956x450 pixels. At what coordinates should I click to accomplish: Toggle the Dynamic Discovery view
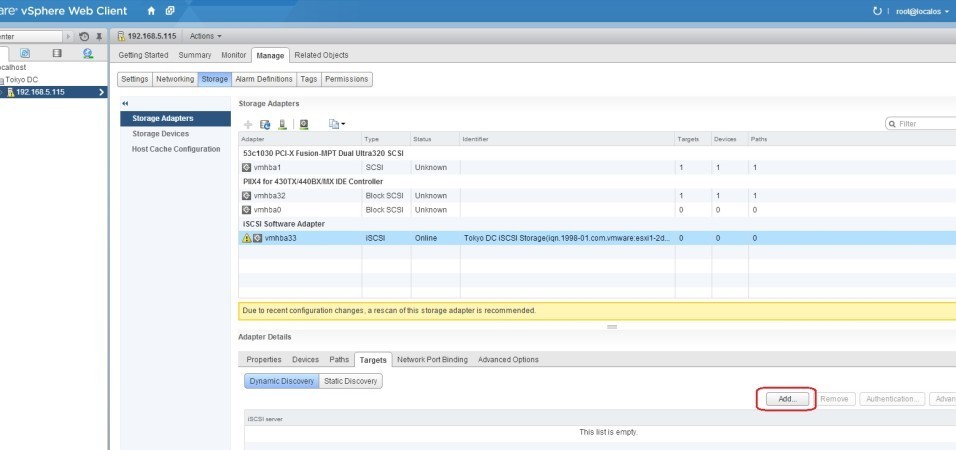coord(282,381)
